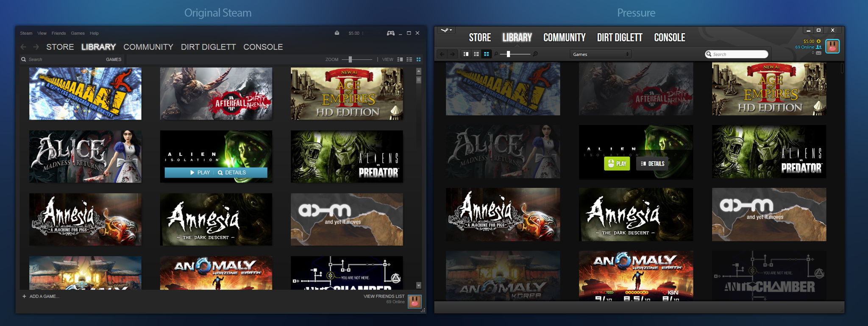Open Pressure's message envelope icon
Screen dimensions: 868x326
click(818, 53)
